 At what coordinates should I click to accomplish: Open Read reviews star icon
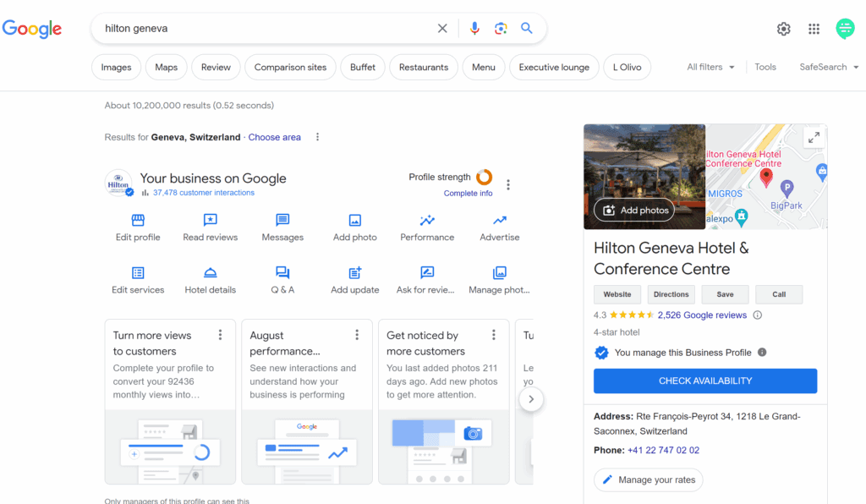(x=211, y=221)
